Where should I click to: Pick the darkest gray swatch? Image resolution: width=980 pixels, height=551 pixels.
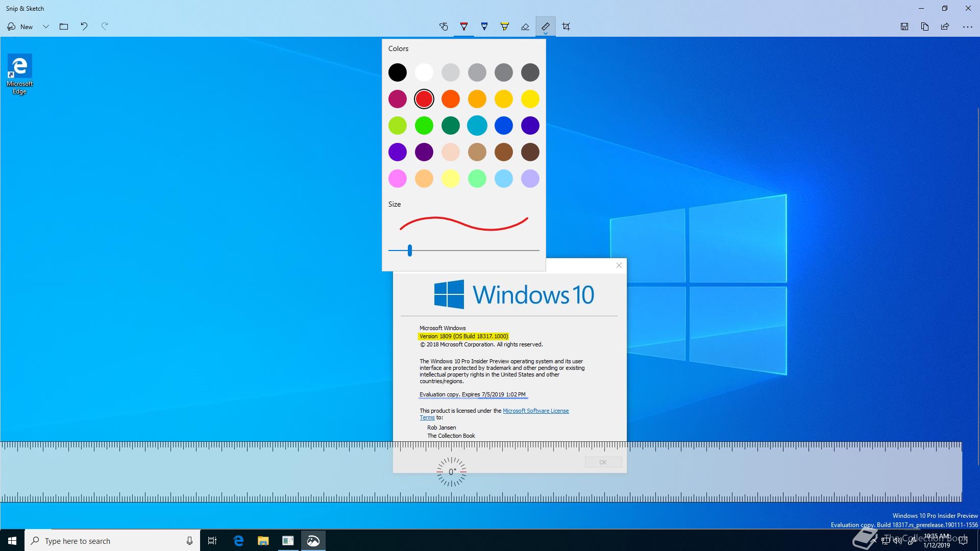tap(530, 72)
